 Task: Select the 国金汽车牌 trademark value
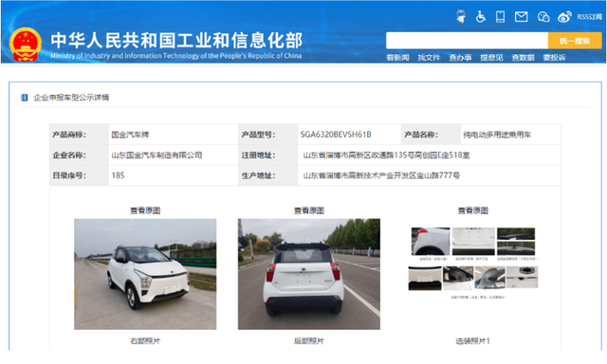tap(130, 135)
